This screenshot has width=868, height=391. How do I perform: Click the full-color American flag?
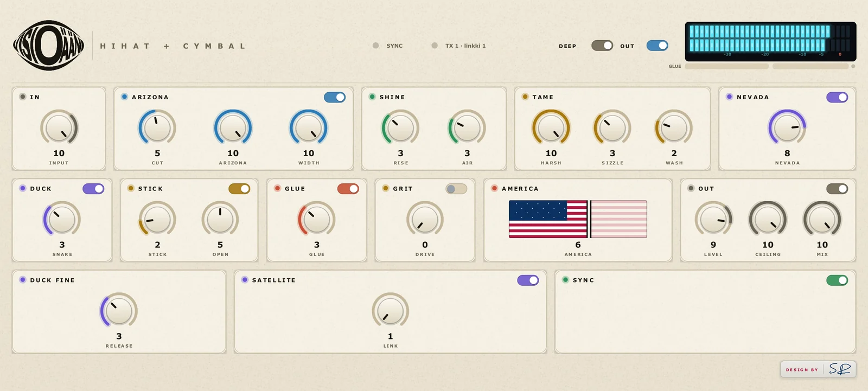(x=548, y=219)
